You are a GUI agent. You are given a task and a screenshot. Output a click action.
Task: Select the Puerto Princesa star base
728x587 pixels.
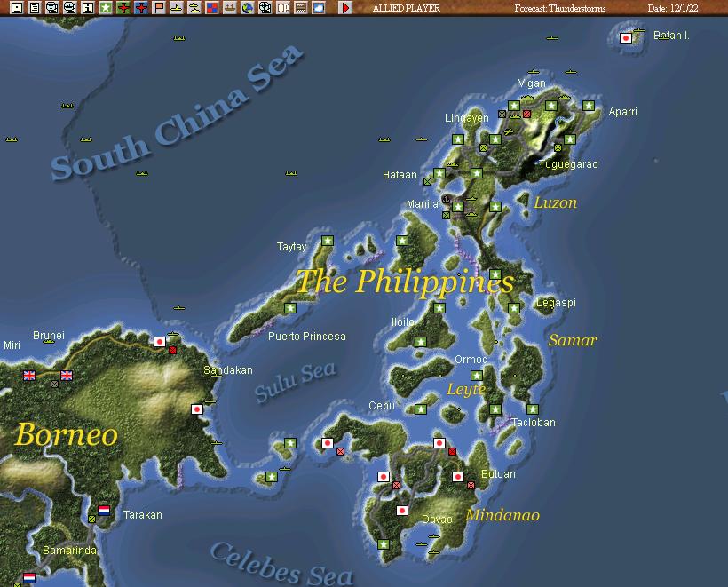tap(290, 308)
